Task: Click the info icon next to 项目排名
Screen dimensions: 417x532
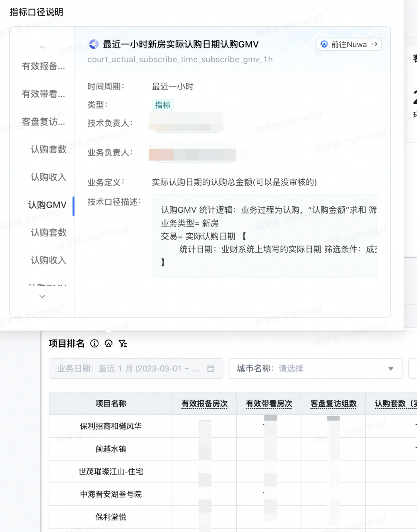Action: (95, 343)
